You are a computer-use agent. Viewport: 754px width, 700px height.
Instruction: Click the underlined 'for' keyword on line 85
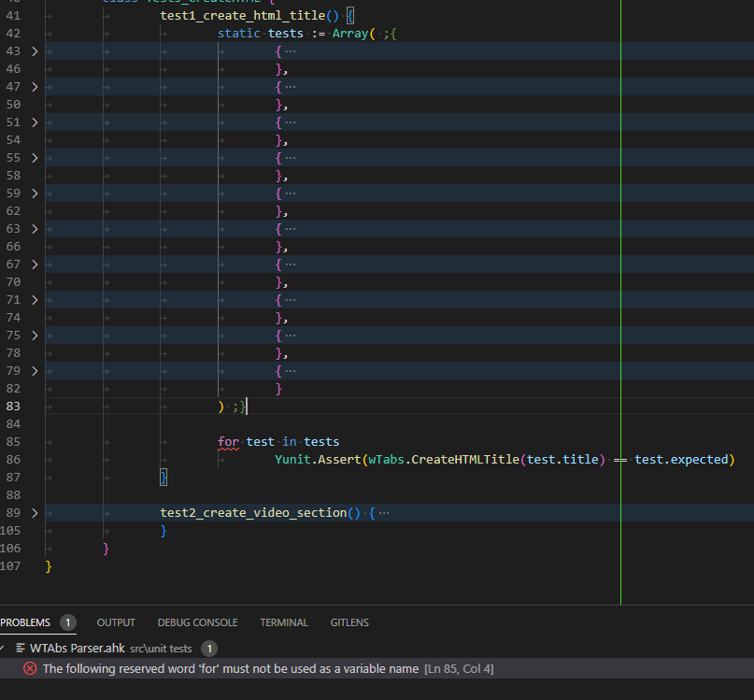(x=227, y=441)
